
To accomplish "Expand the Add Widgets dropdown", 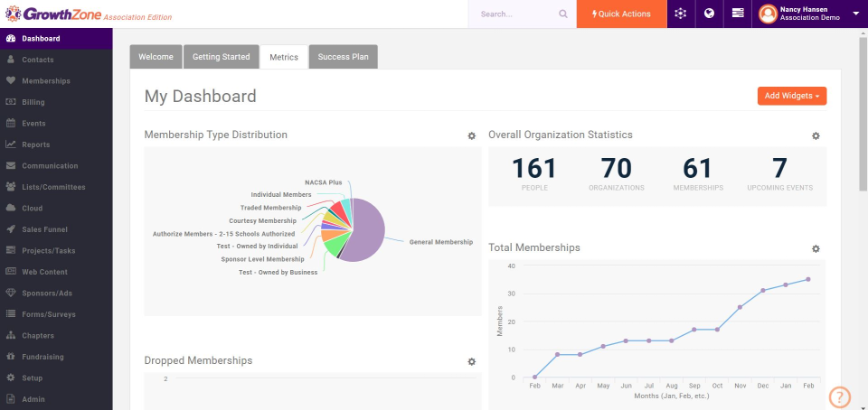I will [792, 96].
